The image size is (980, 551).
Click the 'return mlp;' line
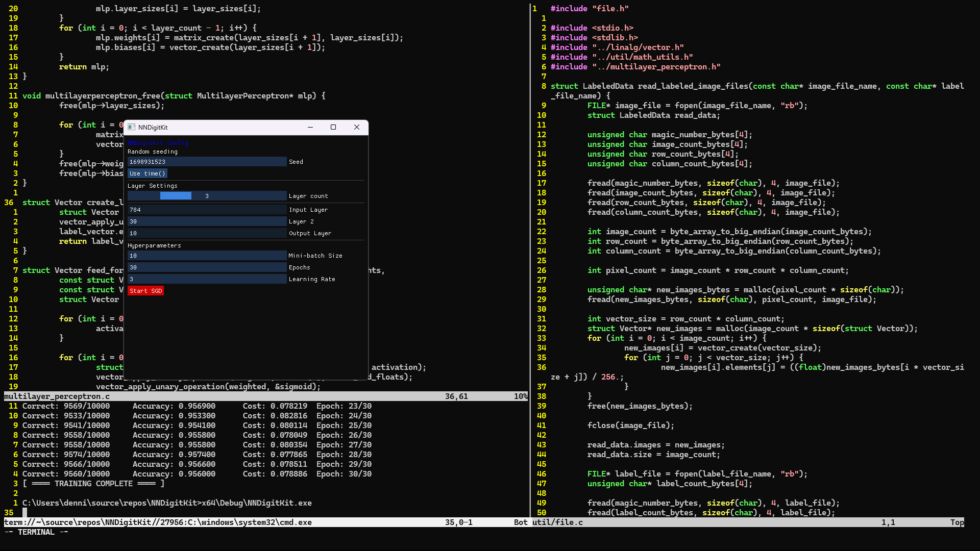(x=84, y=67)
